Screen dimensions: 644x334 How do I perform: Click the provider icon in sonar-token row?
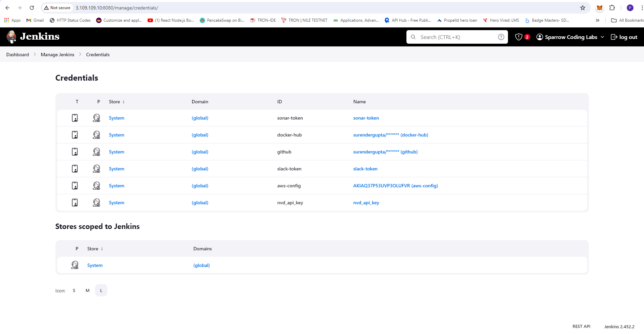coord(96,118)
